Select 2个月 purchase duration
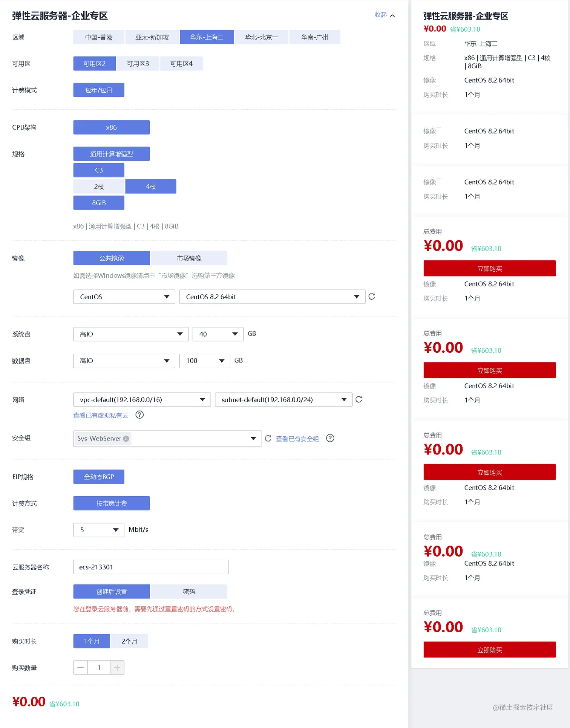This screenshot has height=728, width=570. coord(129,641)
